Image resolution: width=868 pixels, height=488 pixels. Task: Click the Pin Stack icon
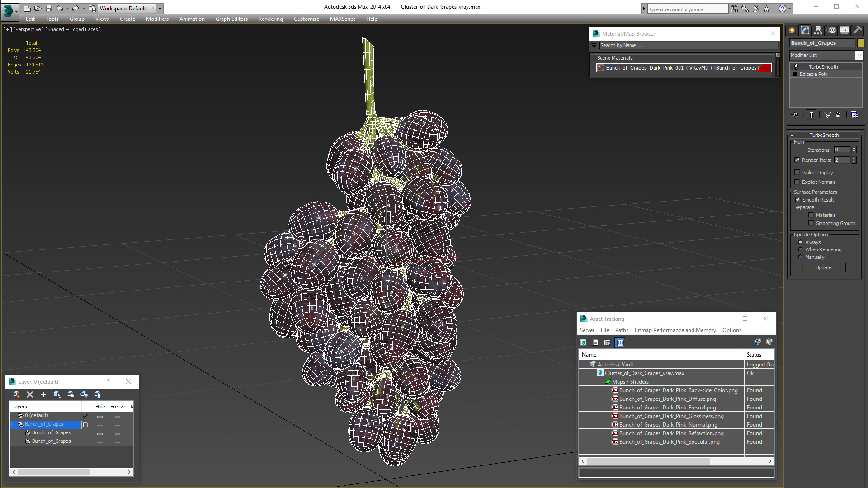pos(796,115)
